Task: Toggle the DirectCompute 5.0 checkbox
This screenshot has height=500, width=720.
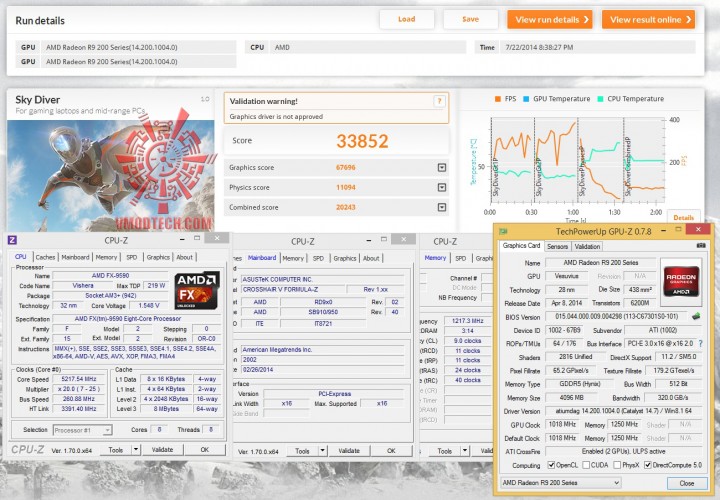Action: click(647, 465)
